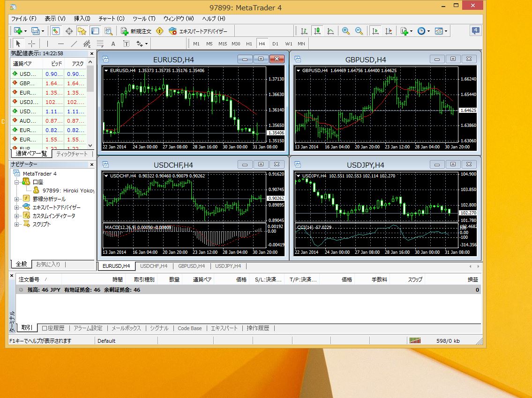
Task: Zoom in on the chart
Action: pos(346,31)
